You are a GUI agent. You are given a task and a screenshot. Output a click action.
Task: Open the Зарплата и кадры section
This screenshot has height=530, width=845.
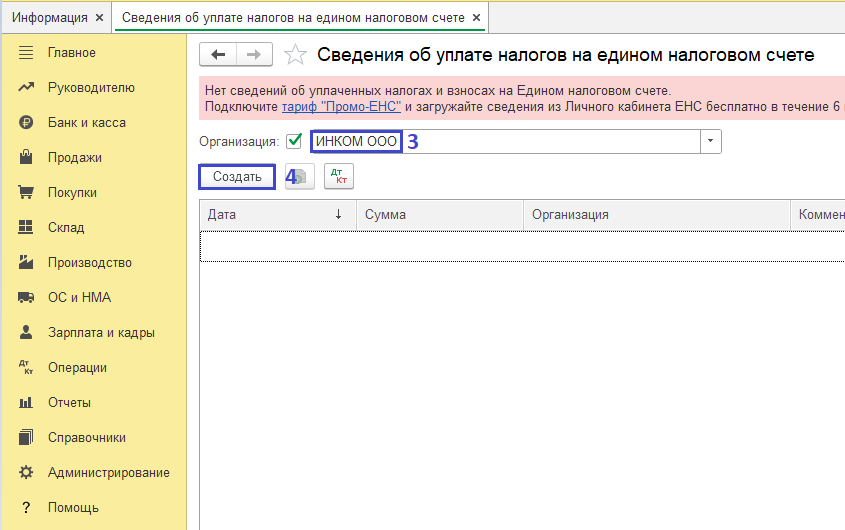tap(100, 332)
